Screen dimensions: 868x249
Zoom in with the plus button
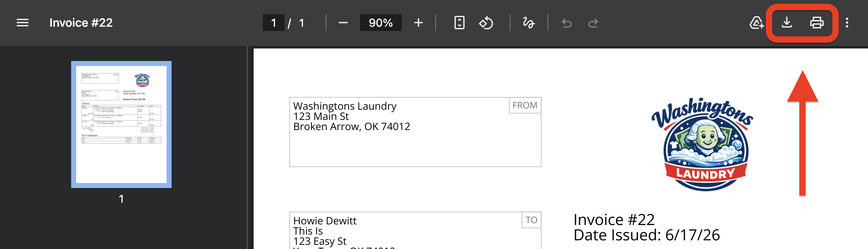(x=419, y=23)
